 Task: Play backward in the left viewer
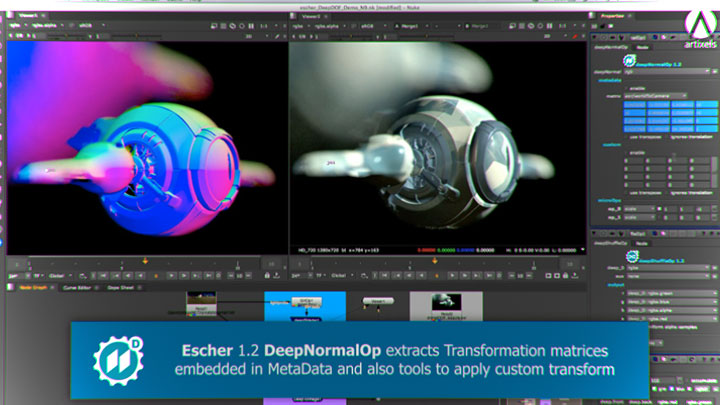pyautogui.click(x=140, y=276)
